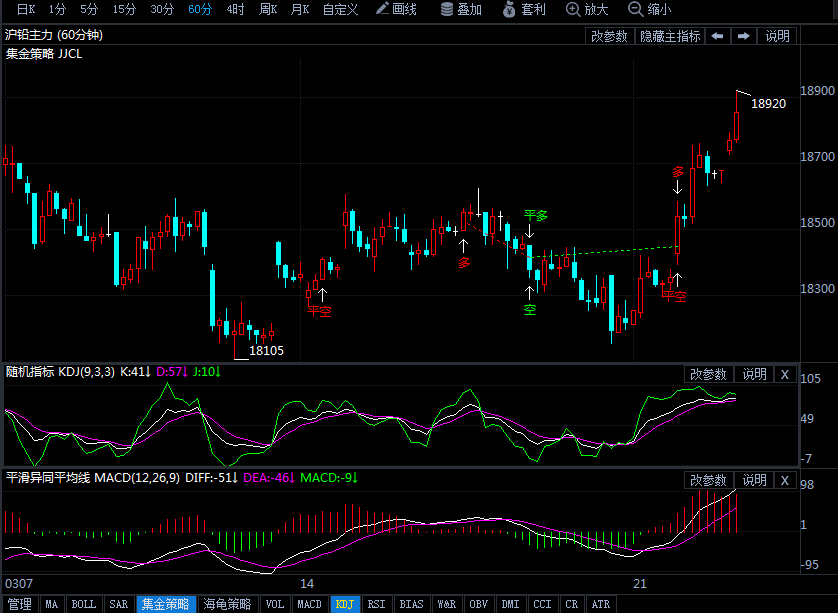Click 改参数 in the main chart header
The image size is (838, 613).
pyautogui.click(x=609, y=36)
